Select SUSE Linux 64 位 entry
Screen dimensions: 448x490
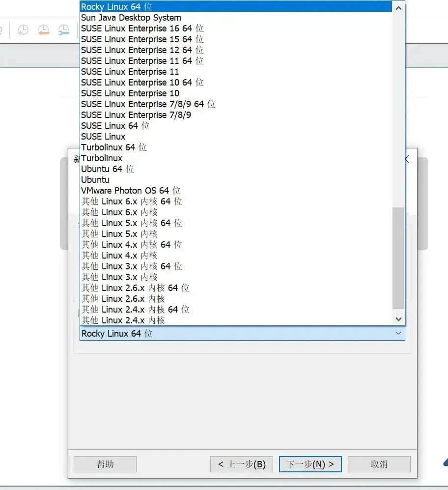tap(236, 126)
